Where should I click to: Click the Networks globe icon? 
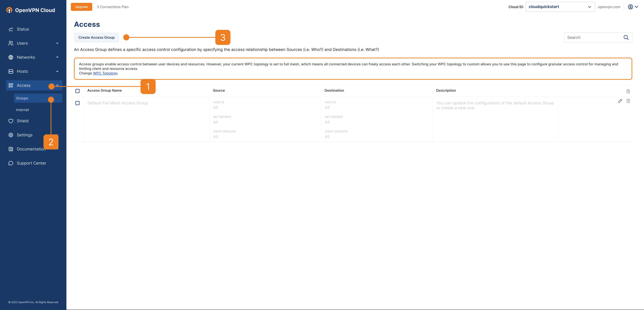click(11, 57)
